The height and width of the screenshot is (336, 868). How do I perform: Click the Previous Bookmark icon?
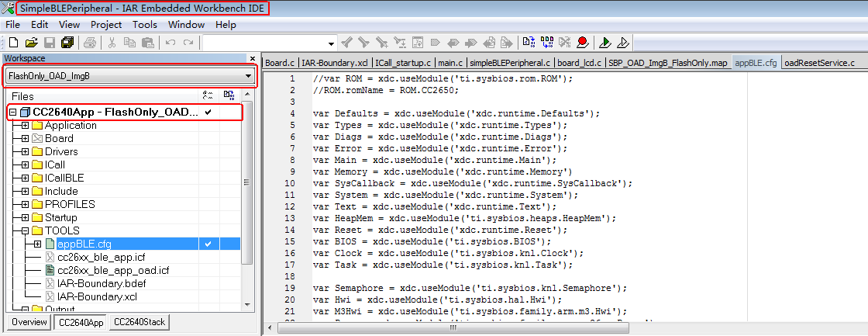[x=453, y=43]
